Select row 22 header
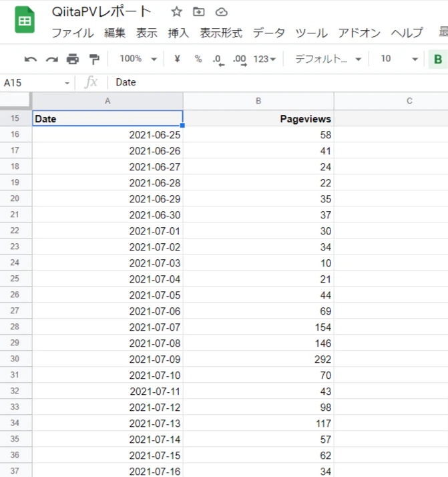 (x=15, y=230)
